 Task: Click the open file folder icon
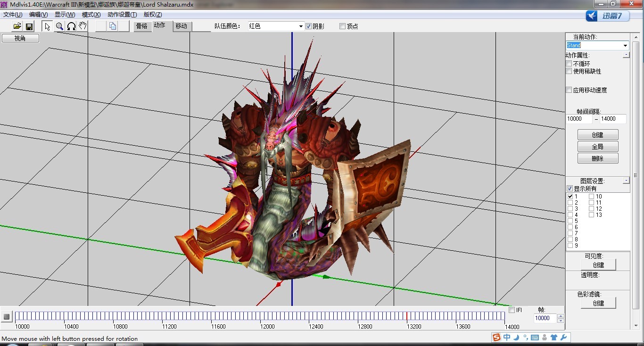[17, 26]
